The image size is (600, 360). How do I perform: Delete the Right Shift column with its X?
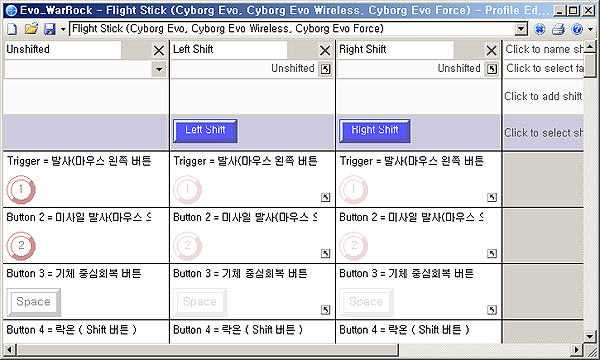[491, 50]
